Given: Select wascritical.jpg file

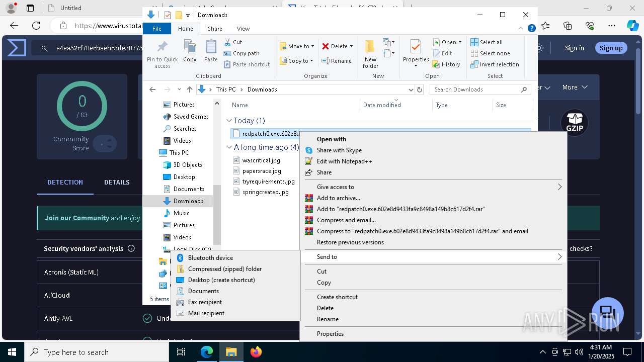Looking at the screenshot, I should (261, 160).
